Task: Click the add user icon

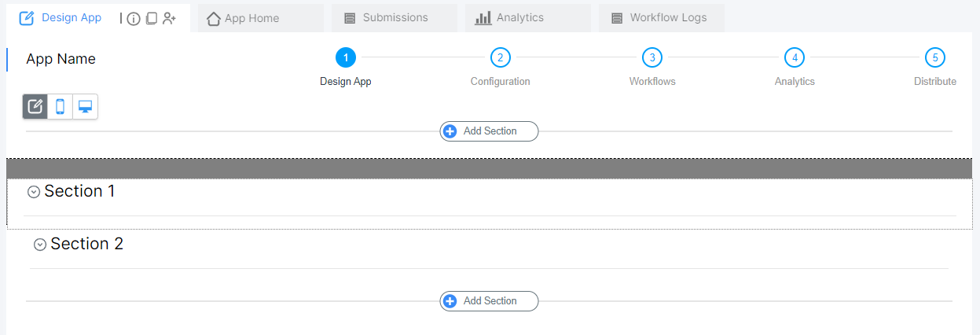Action: click(169, 19)
